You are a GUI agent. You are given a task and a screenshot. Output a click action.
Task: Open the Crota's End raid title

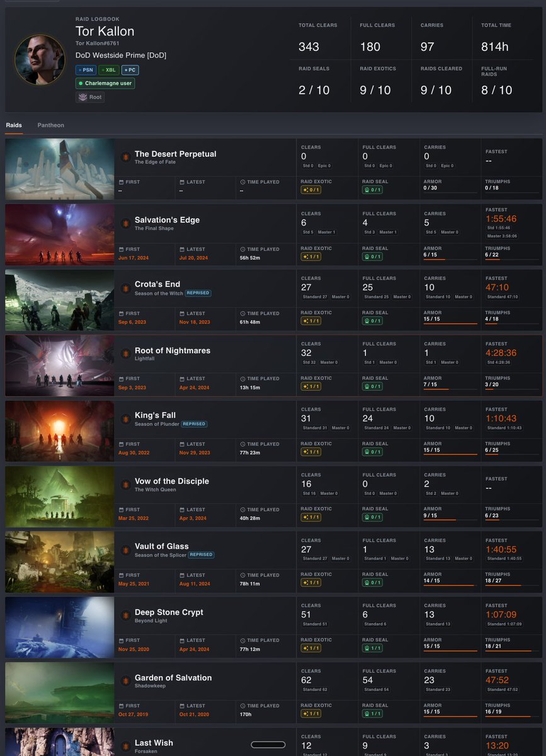[x=157, y=285]
